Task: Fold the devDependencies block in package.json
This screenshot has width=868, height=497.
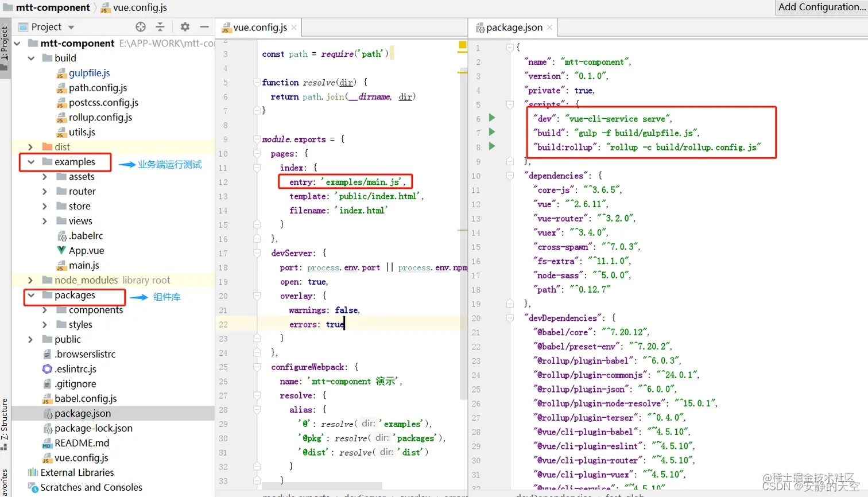Action: pos(510,317)
